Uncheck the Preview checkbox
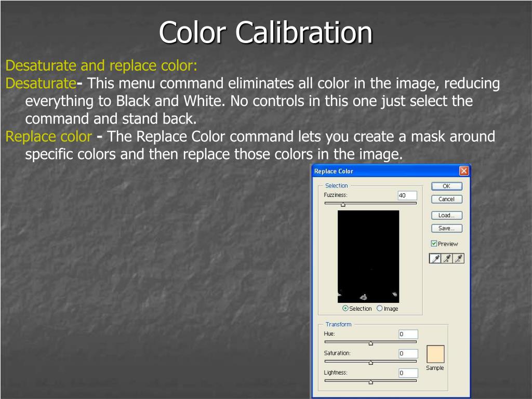 coord(434,243)
